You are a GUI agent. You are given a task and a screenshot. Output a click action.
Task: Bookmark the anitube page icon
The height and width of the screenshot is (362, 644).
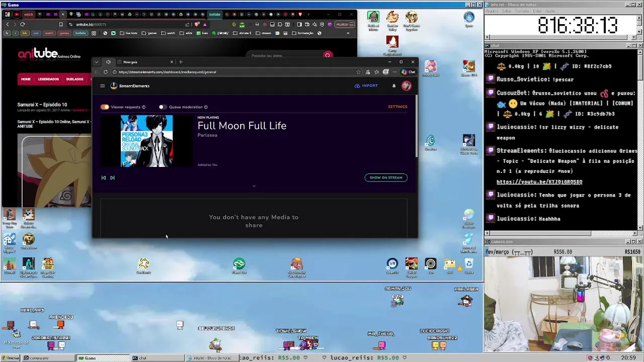pos(61,24)
